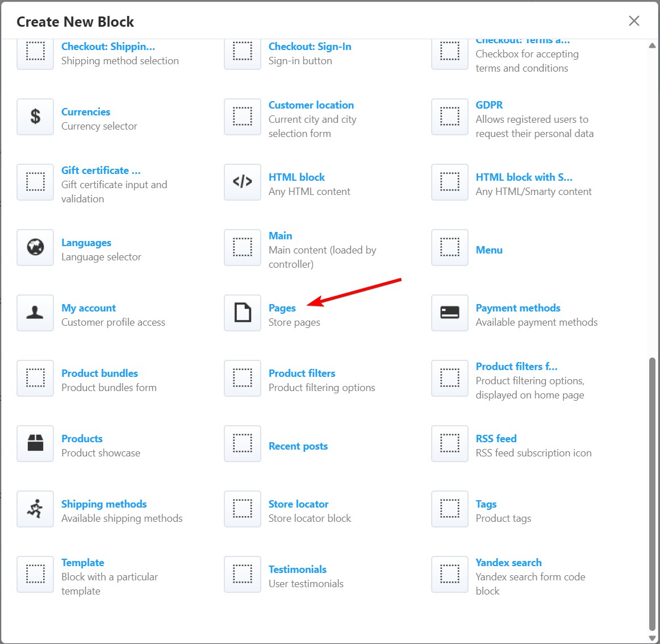Select the Store locator block link
Screen dimensions: 660x644
pos(298,504)
